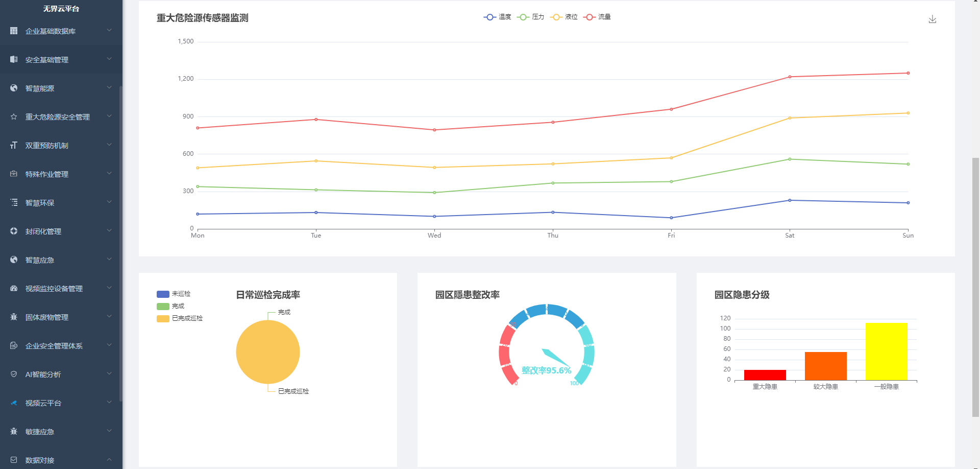
Task: Click the Sat data point on 流量 line
Action: coord(790,77)
